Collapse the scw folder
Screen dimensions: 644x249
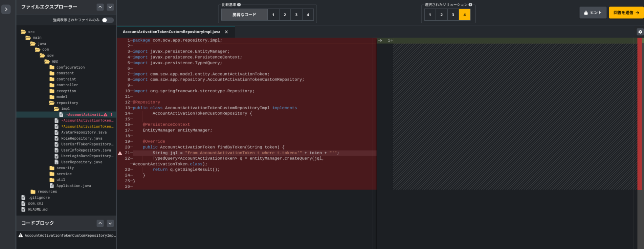tap(47, 55)
